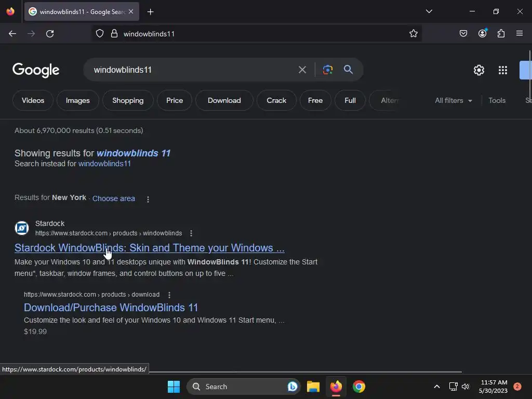Image resolution: width=532 pixels, height=399 pixels.
Task: Select the Shopping filter chip
Action: click(x=128, y=100)
